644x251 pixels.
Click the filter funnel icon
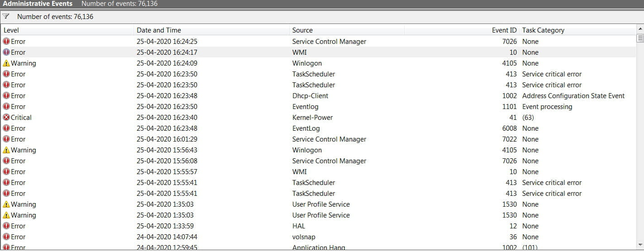coord(5,16)
